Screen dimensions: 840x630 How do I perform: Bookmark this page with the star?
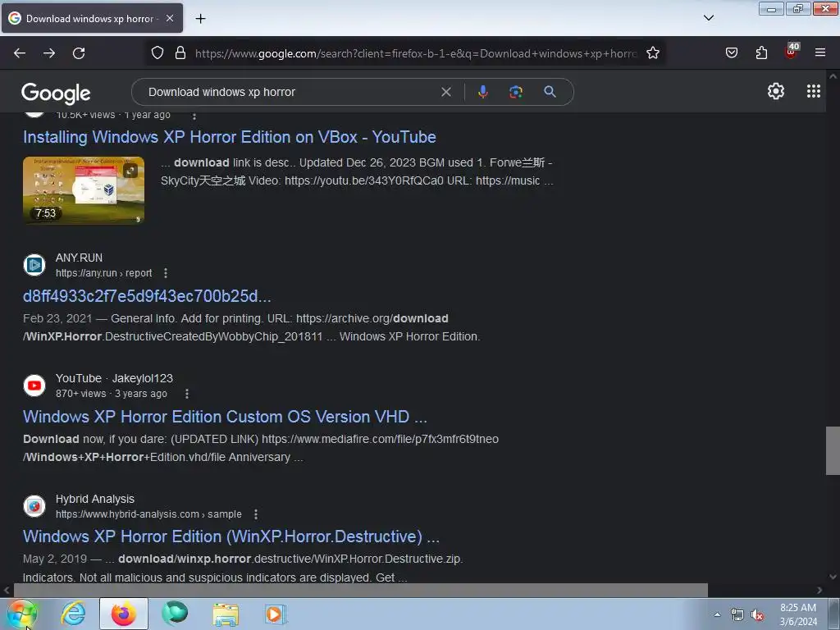(652, 53)
